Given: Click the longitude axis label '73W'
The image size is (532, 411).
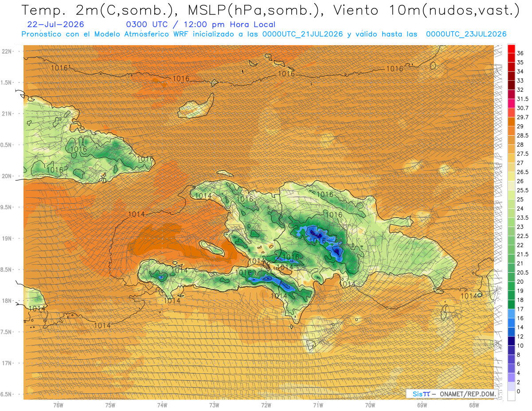Looking at the screenshot, I should tap(214, 405).
